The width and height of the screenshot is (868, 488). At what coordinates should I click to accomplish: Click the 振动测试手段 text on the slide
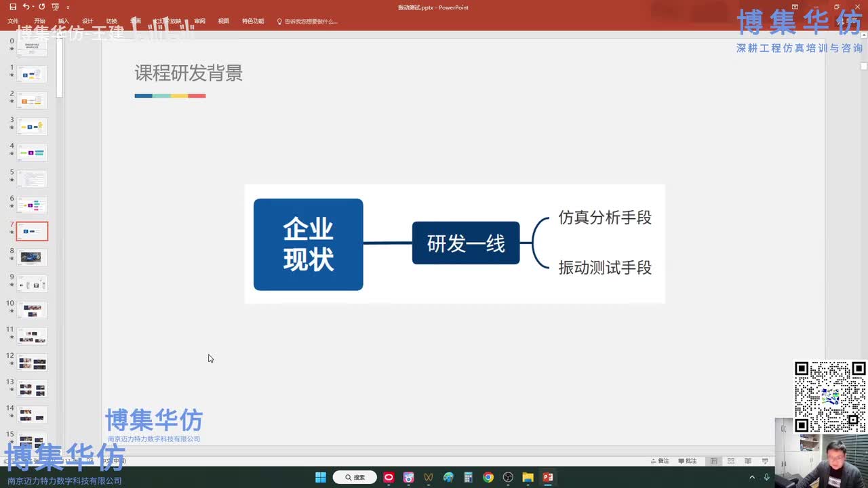pyautogui.click(x=605, y=268)
